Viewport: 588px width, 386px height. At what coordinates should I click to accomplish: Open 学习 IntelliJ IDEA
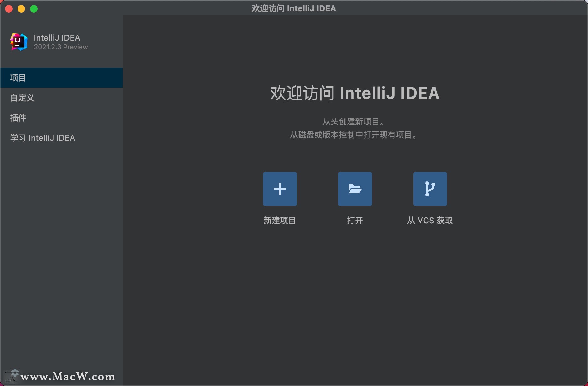(x=42, y=138)
